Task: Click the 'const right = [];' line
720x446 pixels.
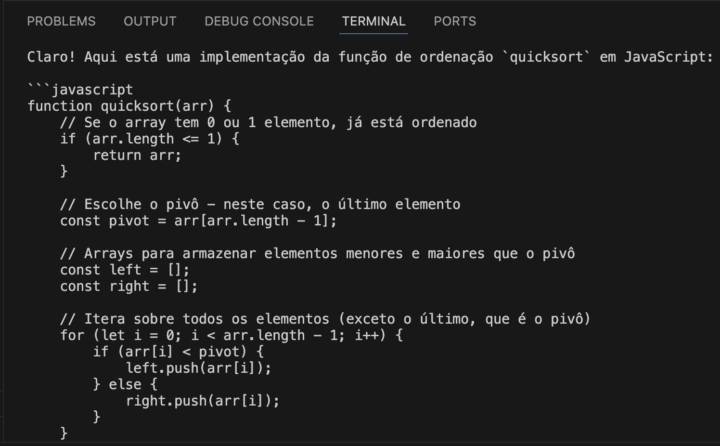Action: click(x=129, y=287)
